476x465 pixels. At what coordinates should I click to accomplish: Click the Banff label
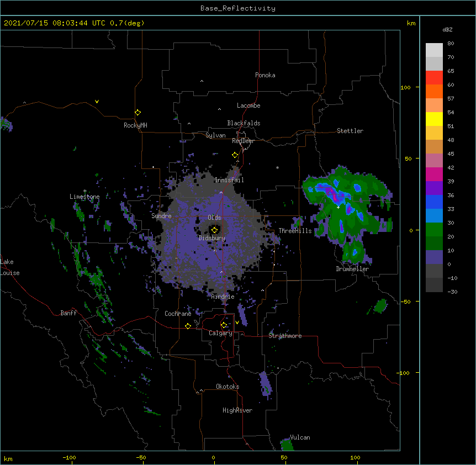[x=68, y=313]
